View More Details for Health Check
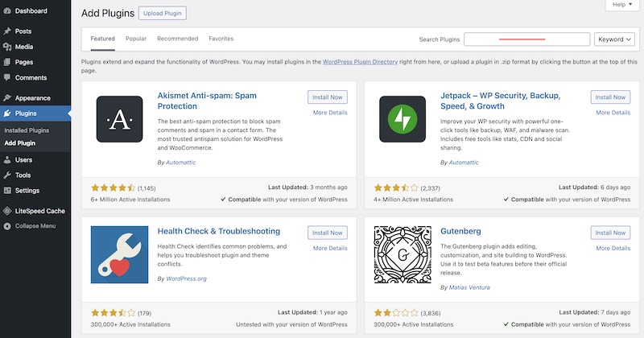Image resolution: width=644 pixels, height=338 pixels. (x=330, y=248)
